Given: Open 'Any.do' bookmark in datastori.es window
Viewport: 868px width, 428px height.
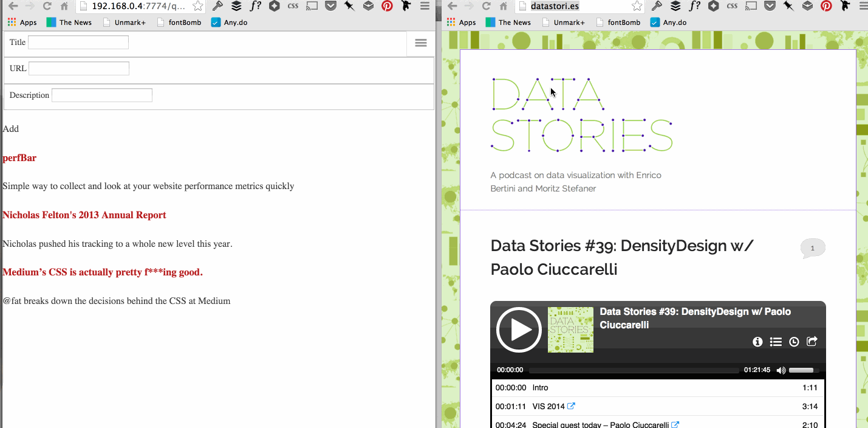Looking at the screenshot, I should [x=668, y=22].
